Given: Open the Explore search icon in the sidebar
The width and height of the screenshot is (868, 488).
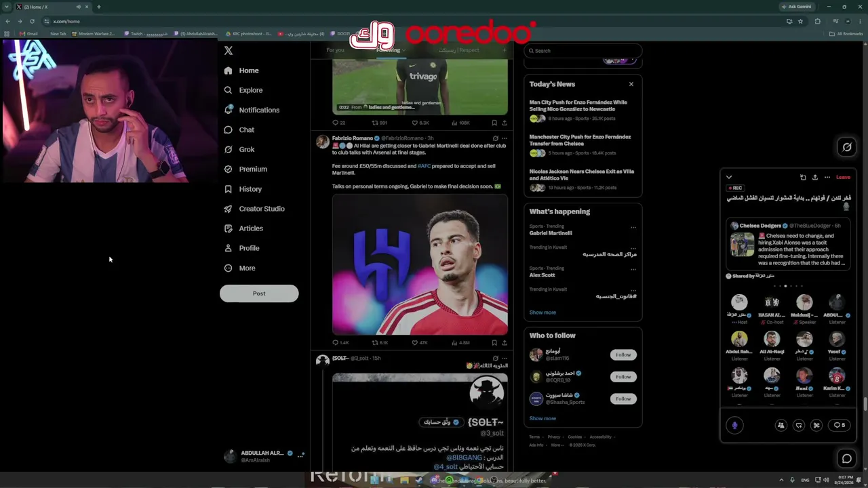Looking at the screenshot, I should [229, 90].
